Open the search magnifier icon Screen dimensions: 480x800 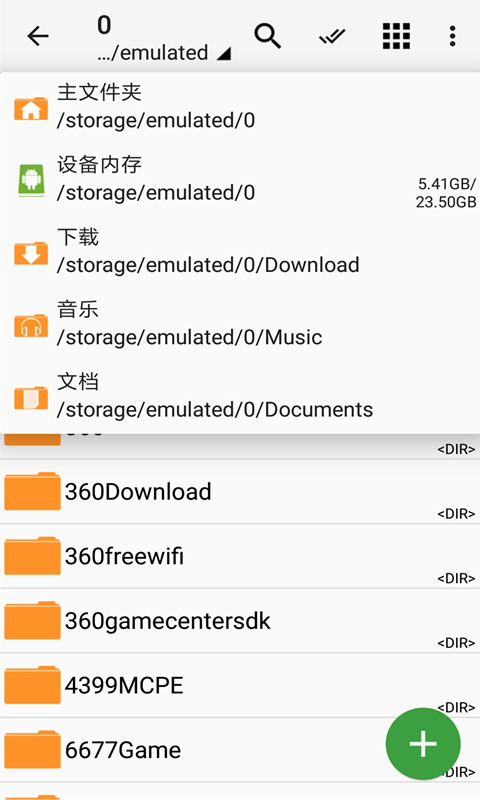(x=267, y=36)
